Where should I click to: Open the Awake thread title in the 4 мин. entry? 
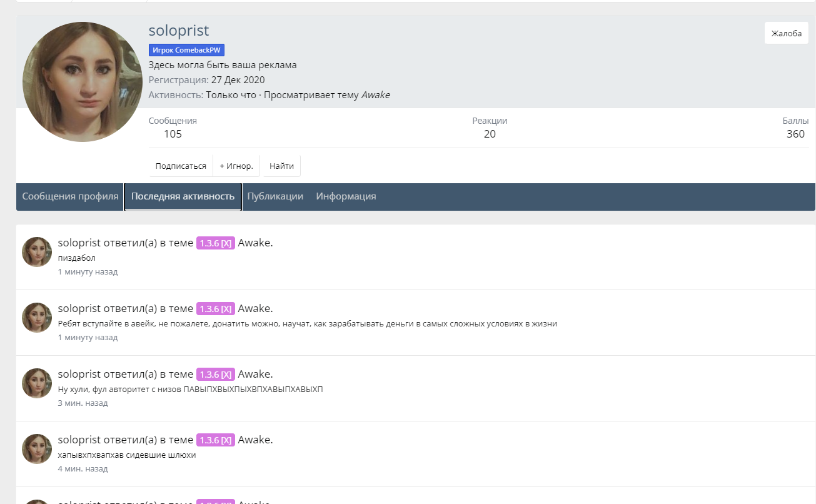point(255,440)
